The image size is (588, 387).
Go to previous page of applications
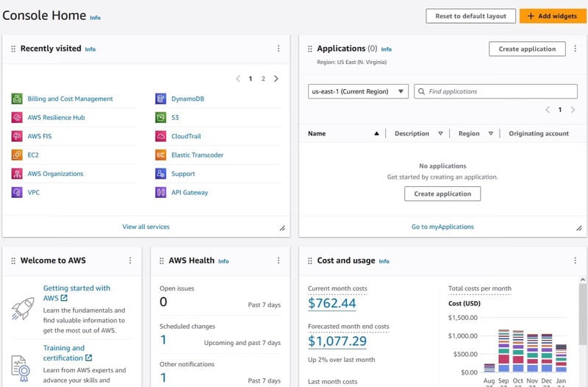point(548,110)
